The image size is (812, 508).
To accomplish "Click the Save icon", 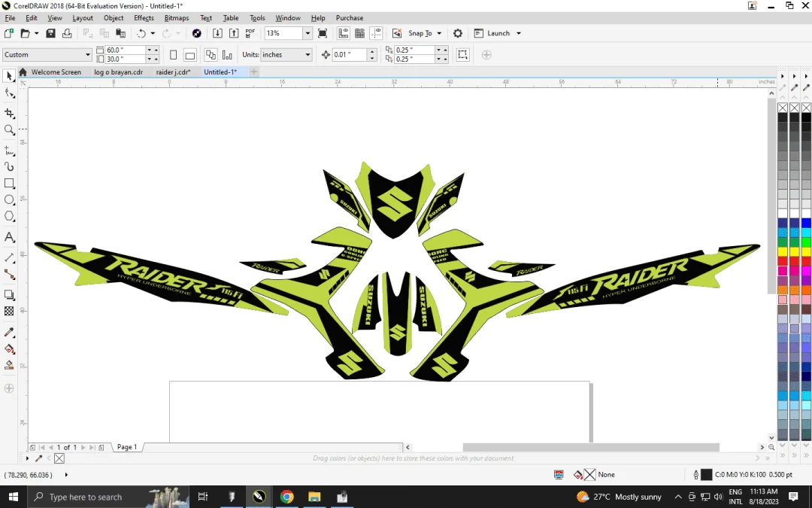I will click(x=50, y=33).
